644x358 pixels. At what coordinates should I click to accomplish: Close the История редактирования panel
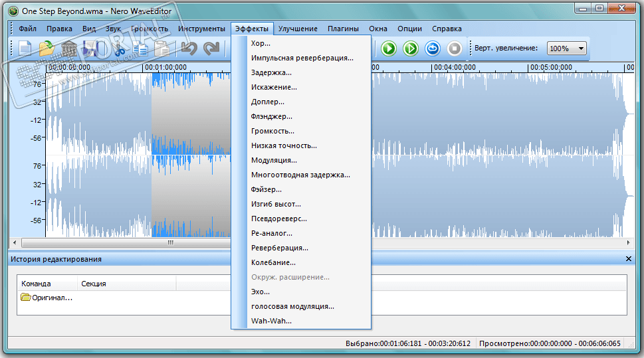click(629, 258)
